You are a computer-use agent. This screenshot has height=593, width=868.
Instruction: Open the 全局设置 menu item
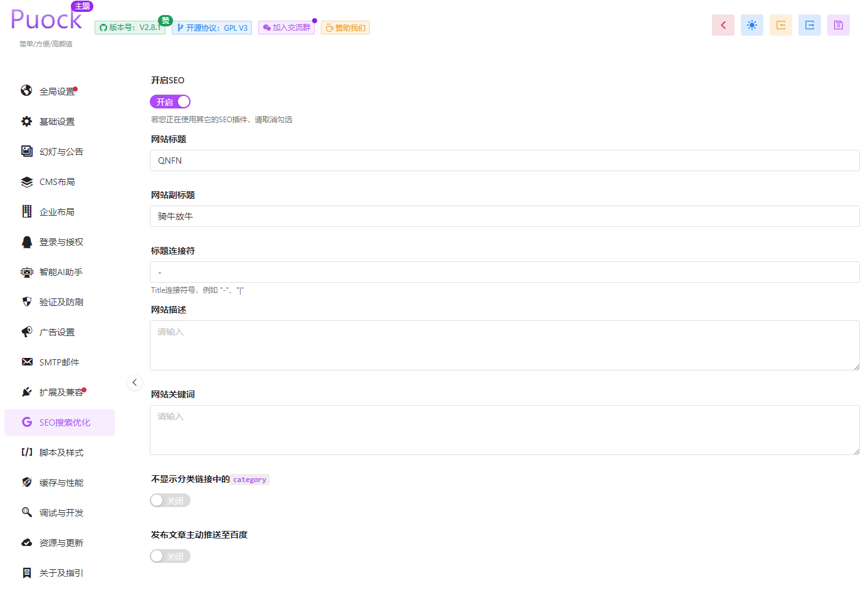pos(56,92)
